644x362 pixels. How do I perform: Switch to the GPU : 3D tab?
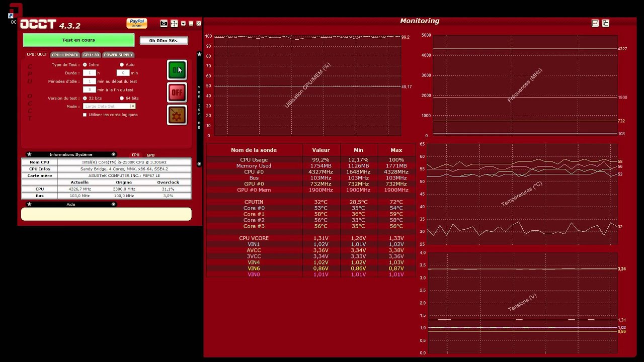(91, 55)
